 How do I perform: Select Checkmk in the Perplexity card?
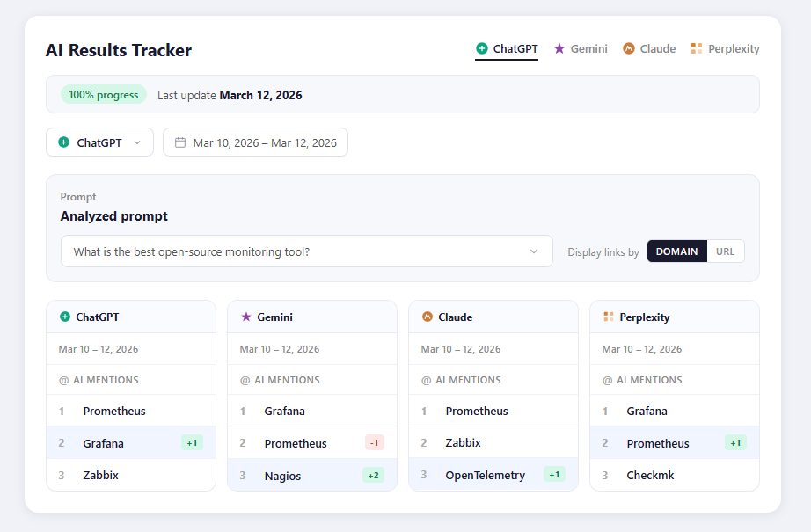[675, 475]
